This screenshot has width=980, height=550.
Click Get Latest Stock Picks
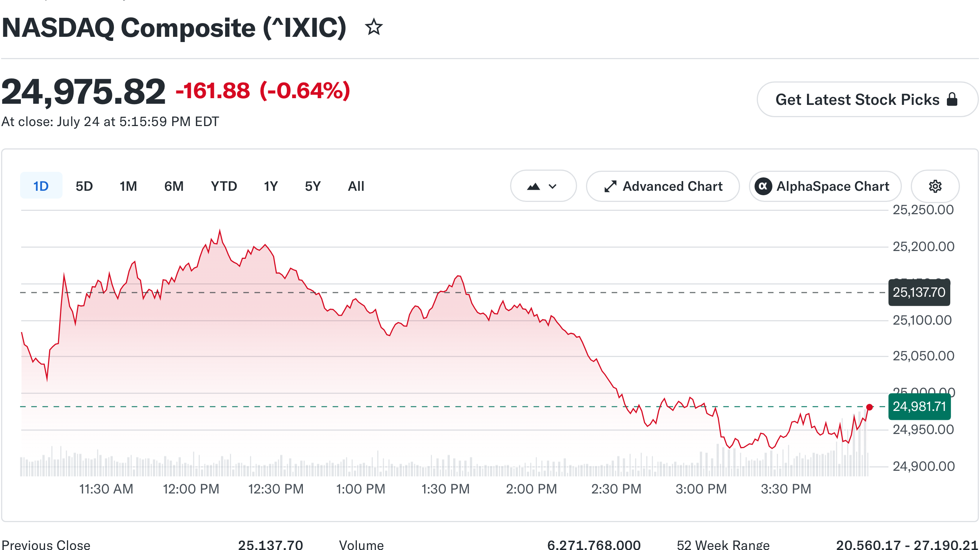(867, 99)
